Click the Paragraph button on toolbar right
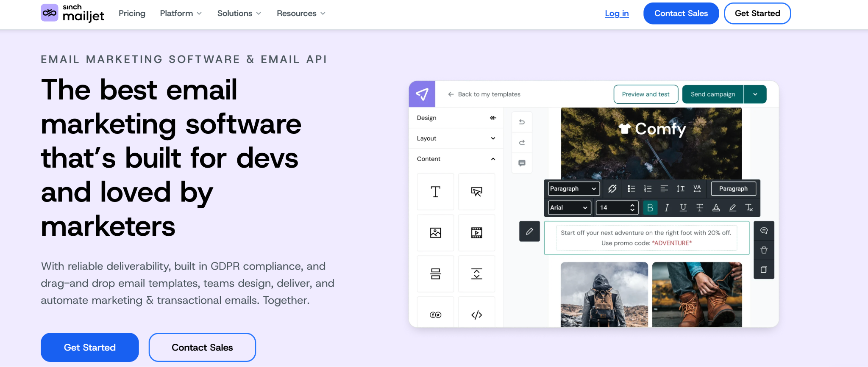Image resolution: width=868 pixels, height=367 pixels. 733,189
